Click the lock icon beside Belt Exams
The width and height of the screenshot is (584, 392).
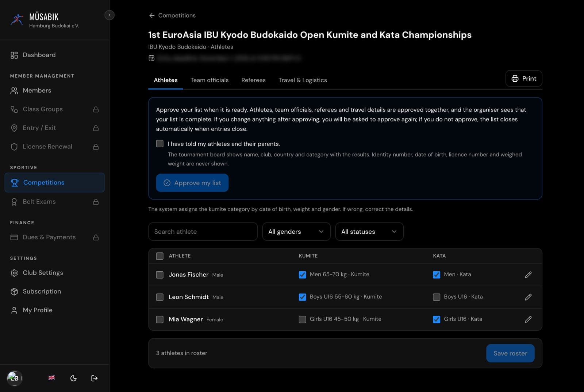tap(96, 202)
